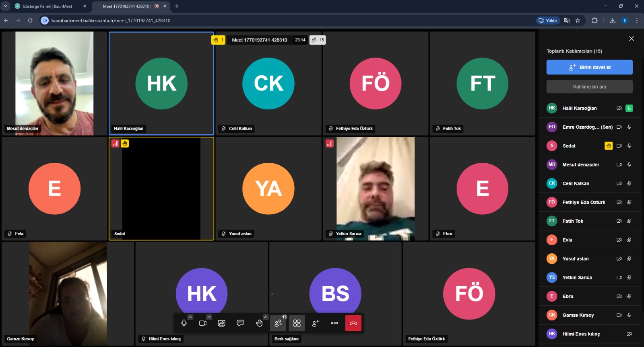Screen dimensions: 644x347
Task: Toggle the microphone in bottom toolbar
Action: click(184, 323)
